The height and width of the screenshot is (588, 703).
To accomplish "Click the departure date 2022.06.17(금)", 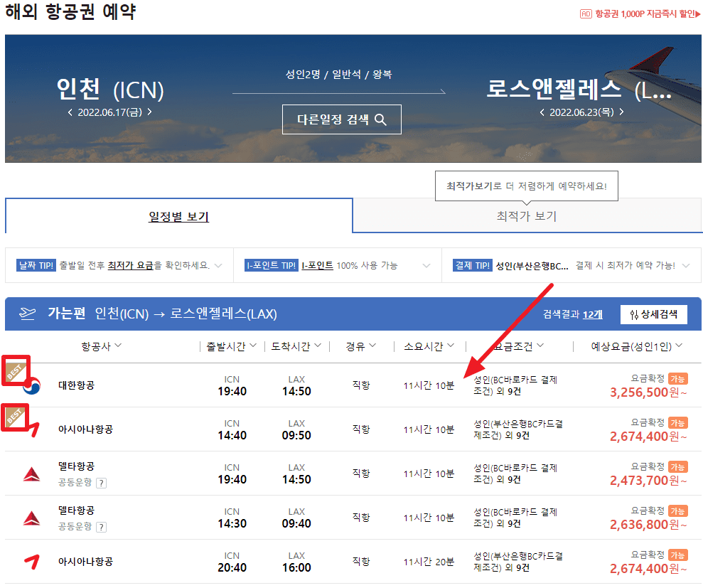I will pos(110,112).
